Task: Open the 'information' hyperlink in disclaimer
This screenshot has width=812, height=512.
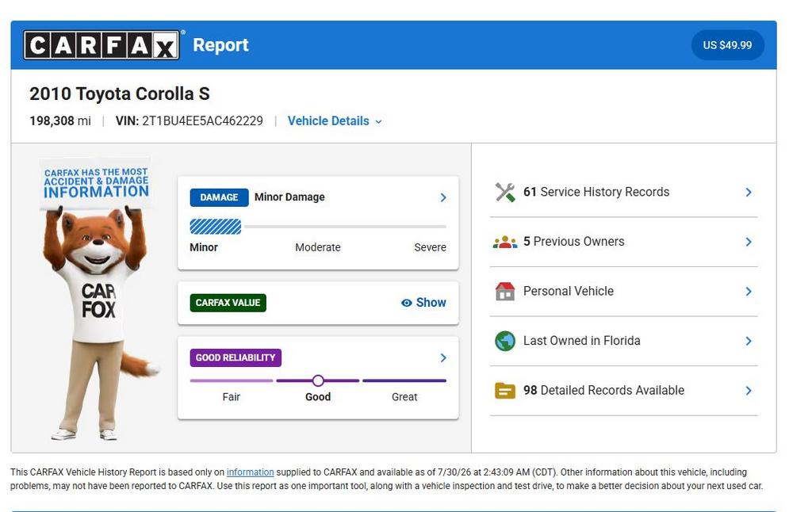Action: (250, 472)
